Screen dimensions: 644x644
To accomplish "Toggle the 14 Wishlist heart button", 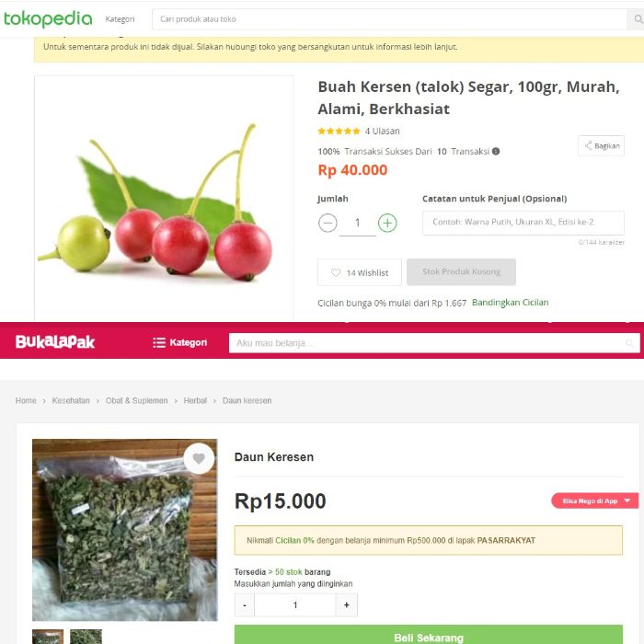I will click(x=360, y=272).
